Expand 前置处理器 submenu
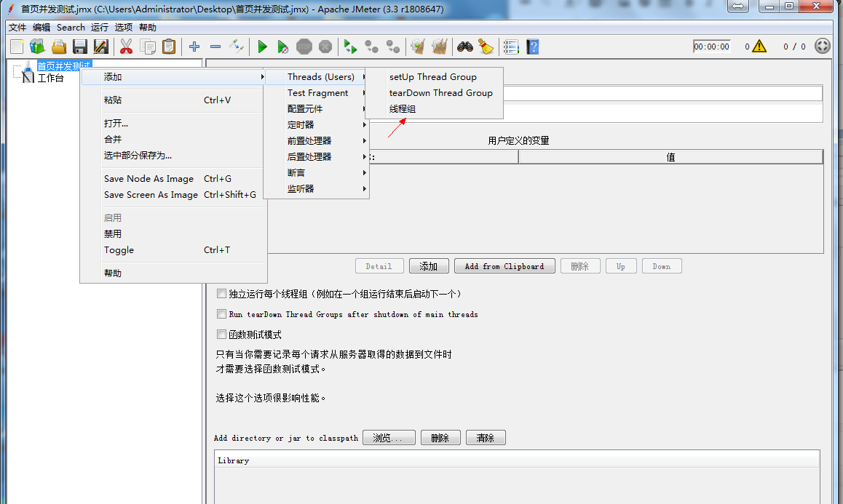Viewport: 843px width, 504px height. click(x=317, y=141)
